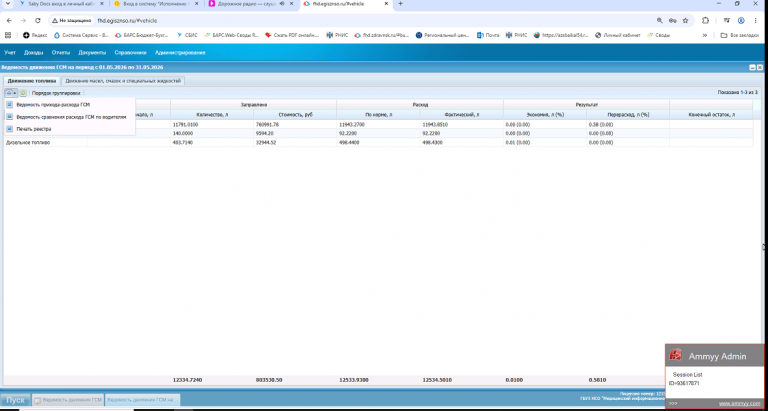768x411 pixels.
Task: Switch to Движение топлива tab
Action: coord(32,81)
